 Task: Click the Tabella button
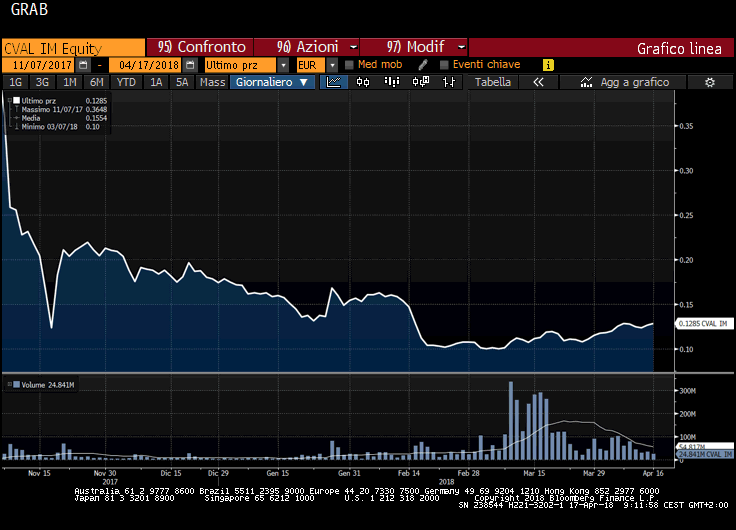[x=492, y=82]
